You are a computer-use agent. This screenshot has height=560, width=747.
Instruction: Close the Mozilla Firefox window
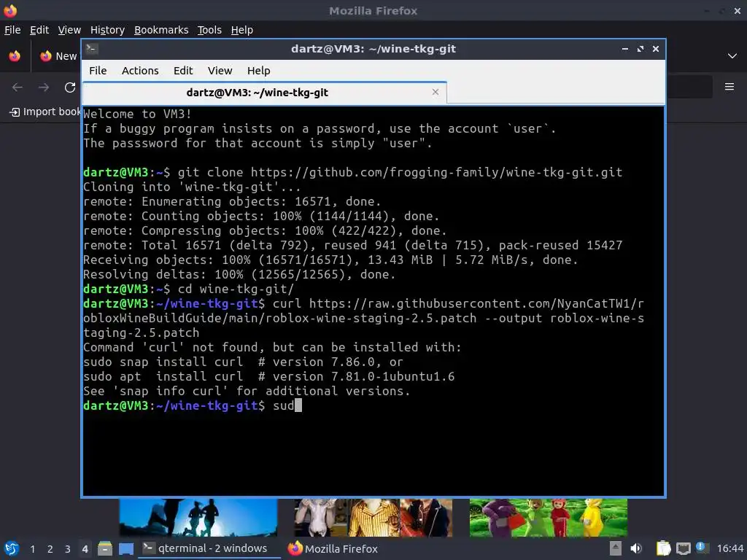[737, 10]
